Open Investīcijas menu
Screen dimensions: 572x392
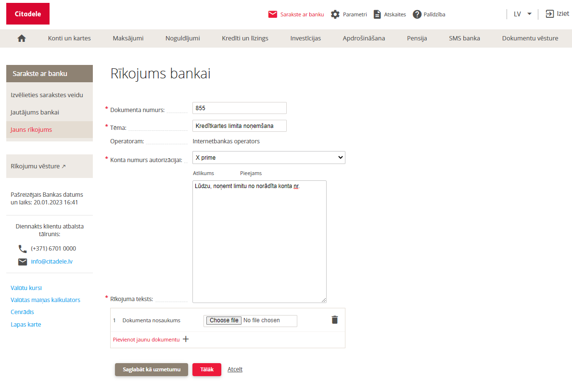pos(305,38)
